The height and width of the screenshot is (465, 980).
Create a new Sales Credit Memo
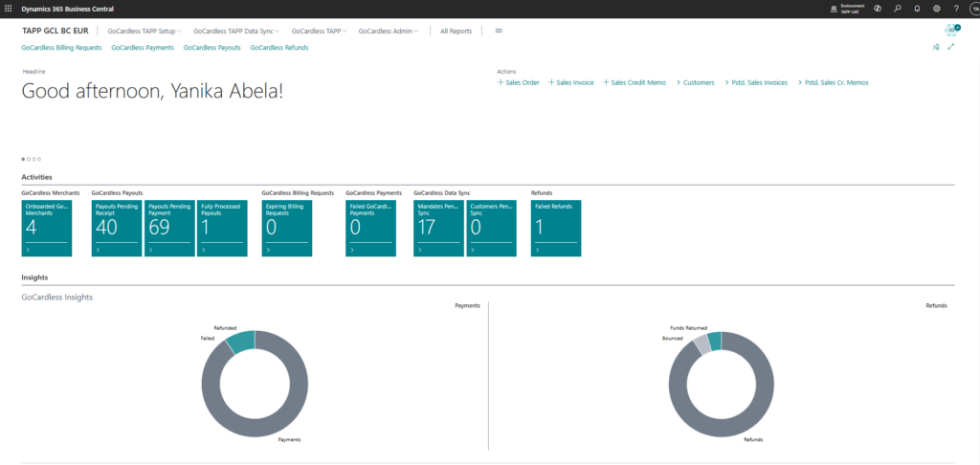[x=635, y=82]
